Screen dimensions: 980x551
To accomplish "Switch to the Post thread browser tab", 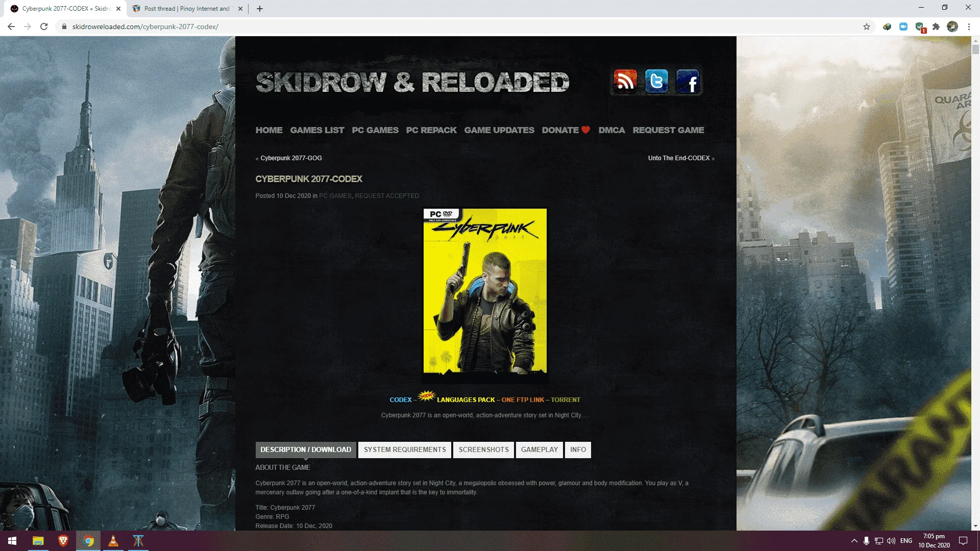I will pos(187,9).
